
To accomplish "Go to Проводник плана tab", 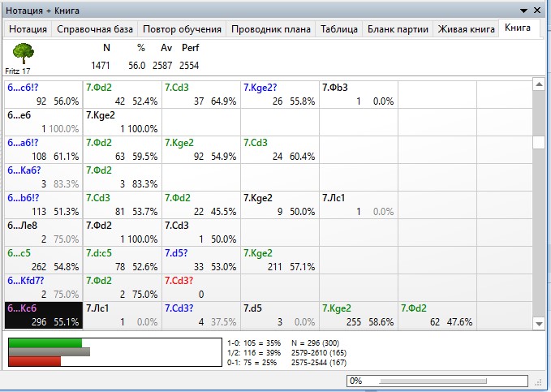I will [270, 29].
